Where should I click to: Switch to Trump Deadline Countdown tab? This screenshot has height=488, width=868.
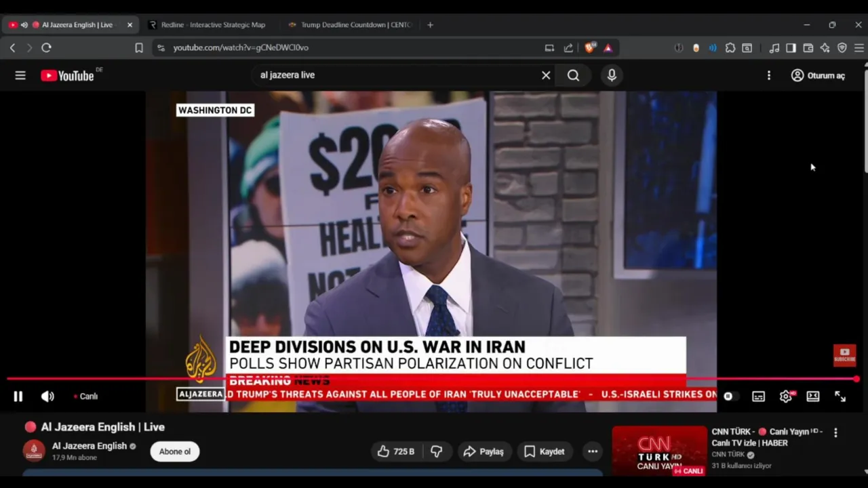pyautogui.click(x=350, y=25)
